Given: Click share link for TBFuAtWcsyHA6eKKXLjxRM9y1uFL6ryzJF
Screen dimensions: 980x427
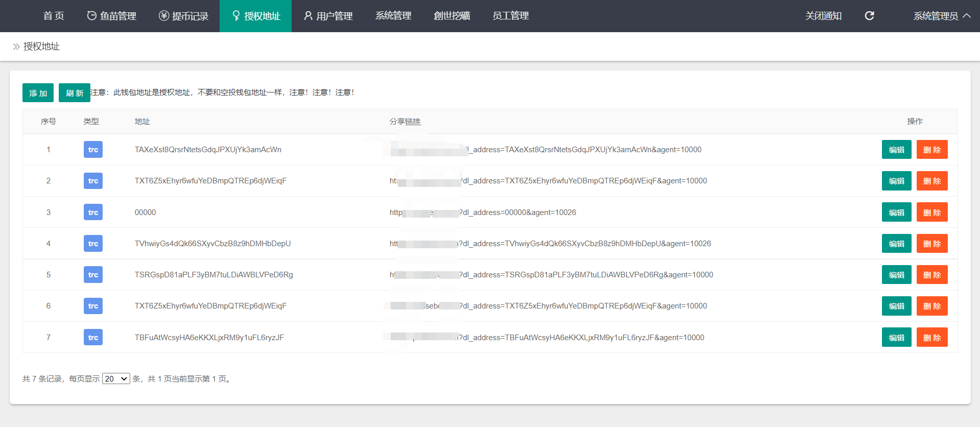Looking at the screenshot, I should (546, 338).
